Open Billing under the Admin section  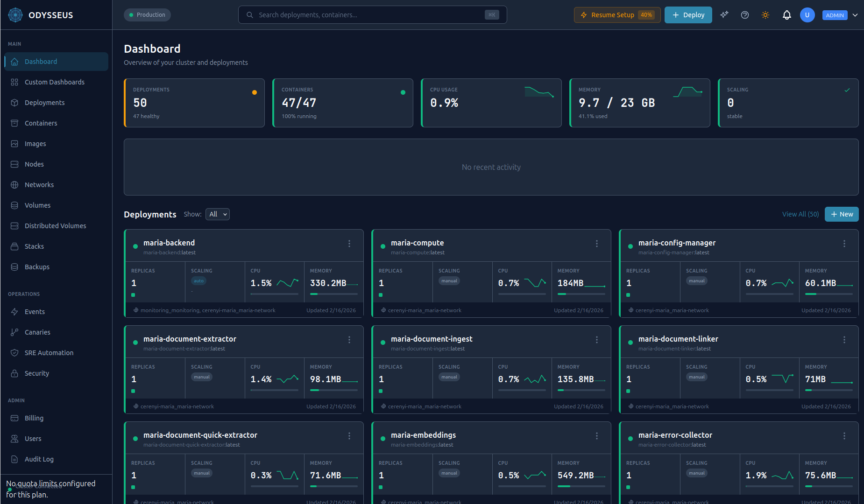[34, 418]
